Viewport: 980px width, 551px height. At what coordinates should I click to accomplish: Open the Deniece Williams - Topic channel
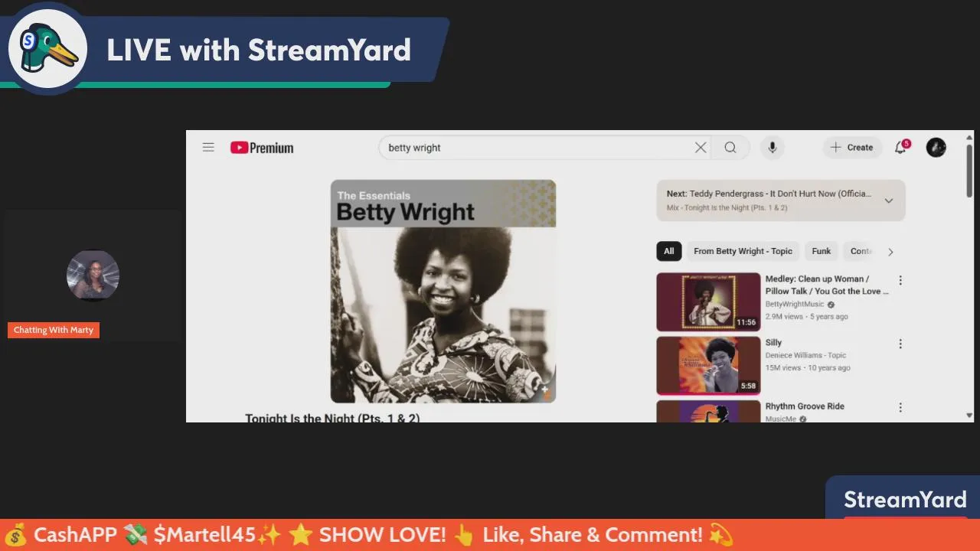pyautogui.click(x=804, y=355)
